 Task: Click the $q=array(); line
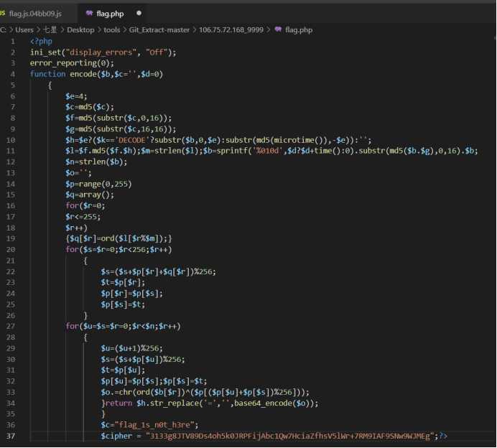click(x=89, y=195)
